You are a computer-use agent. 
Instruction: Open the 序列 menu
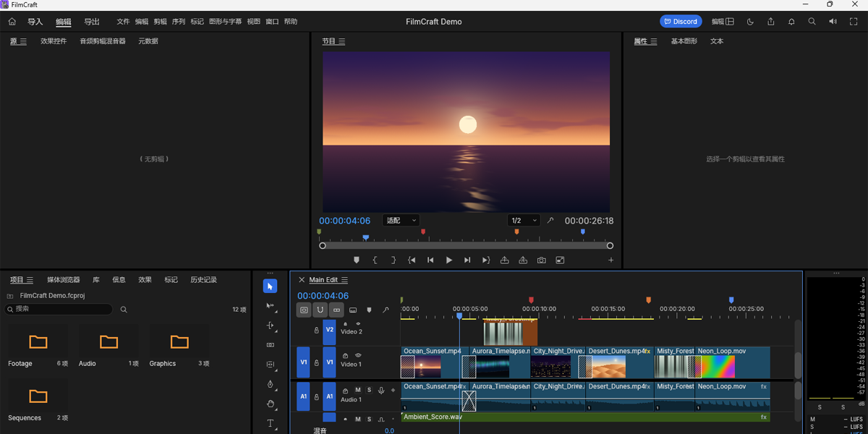pos(179,22)
